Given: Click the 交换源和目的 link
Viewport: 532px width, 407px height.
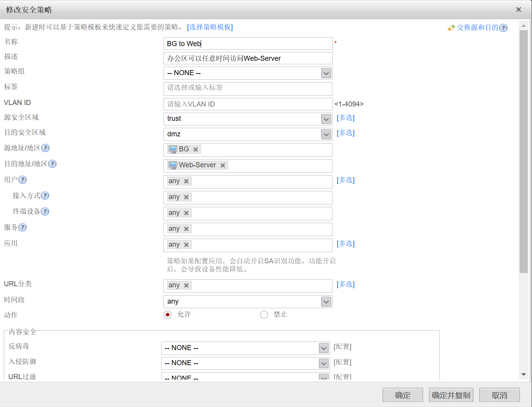Looking at the screenshot, I should click(x=477, y=27).
